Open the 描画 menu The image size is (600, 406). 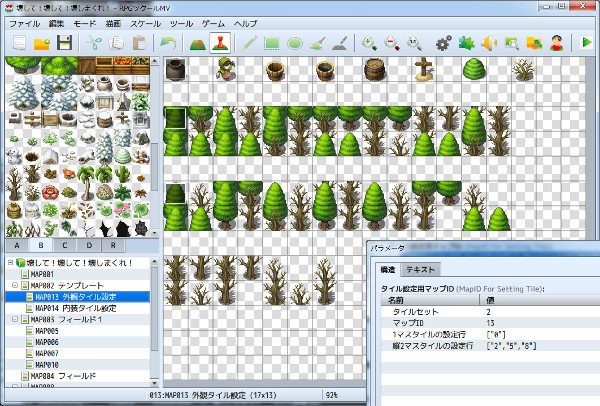pos(113,23)
